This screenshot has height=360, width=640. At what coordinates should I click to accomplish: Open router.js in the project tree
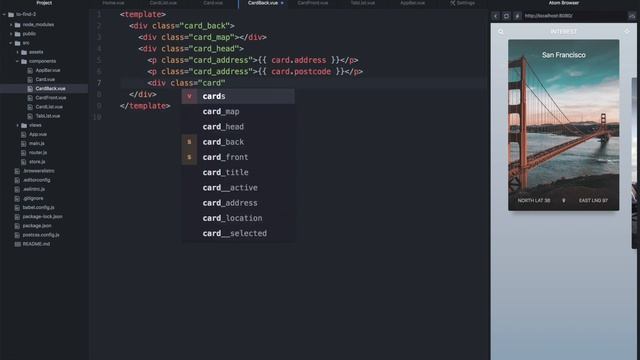[x=38, y=153]
